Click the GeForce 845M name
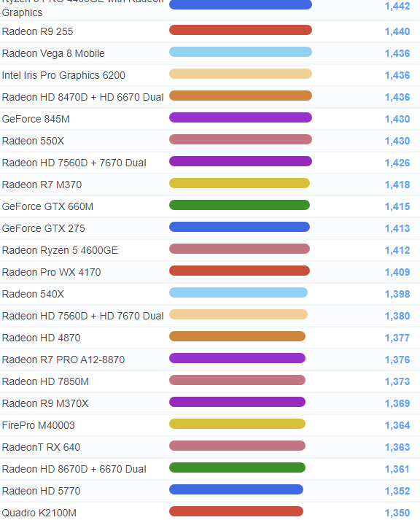420x520 pixels. point(36,119)
